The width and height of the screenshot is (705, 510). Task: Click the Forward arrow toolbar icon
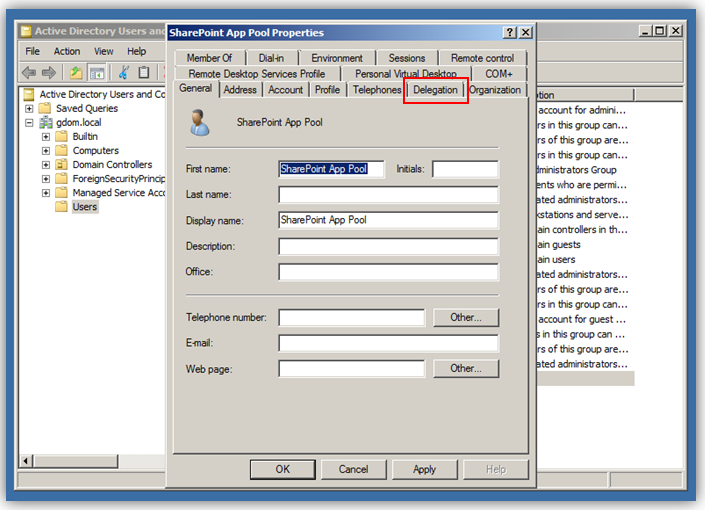click(49, 72)
